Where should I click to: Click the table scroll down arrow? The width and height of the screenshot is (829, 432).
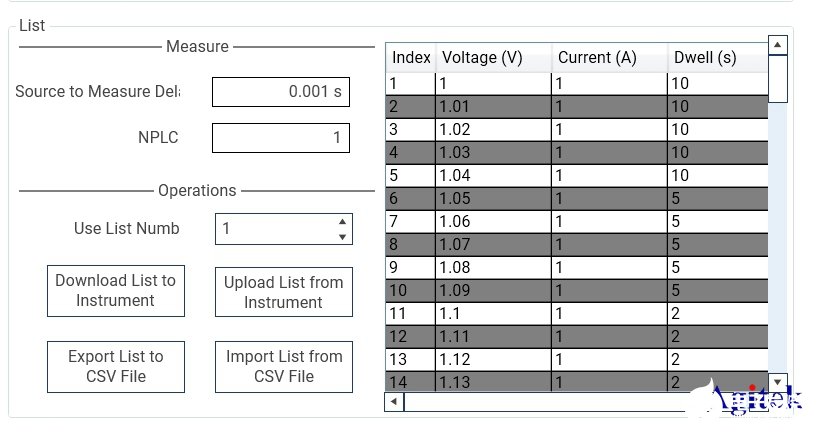777,382
